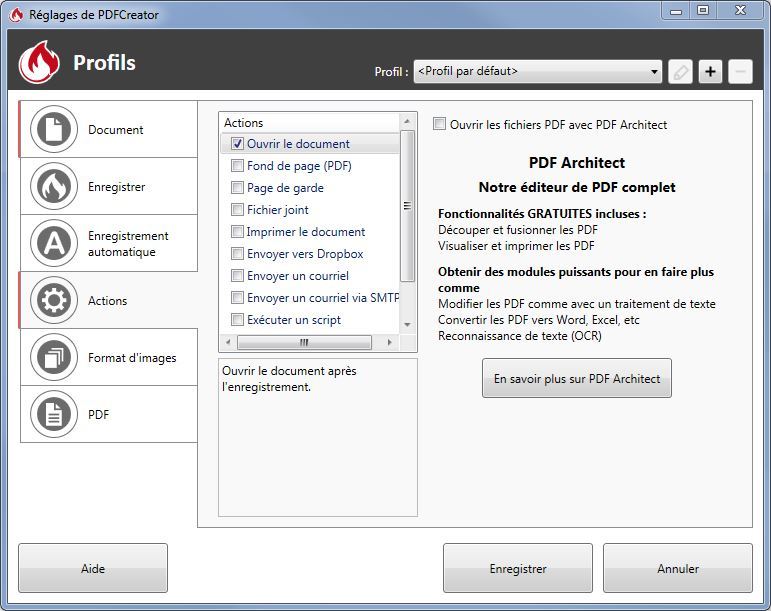Select 'Ouvrir le document' list row text

point(298,144)
